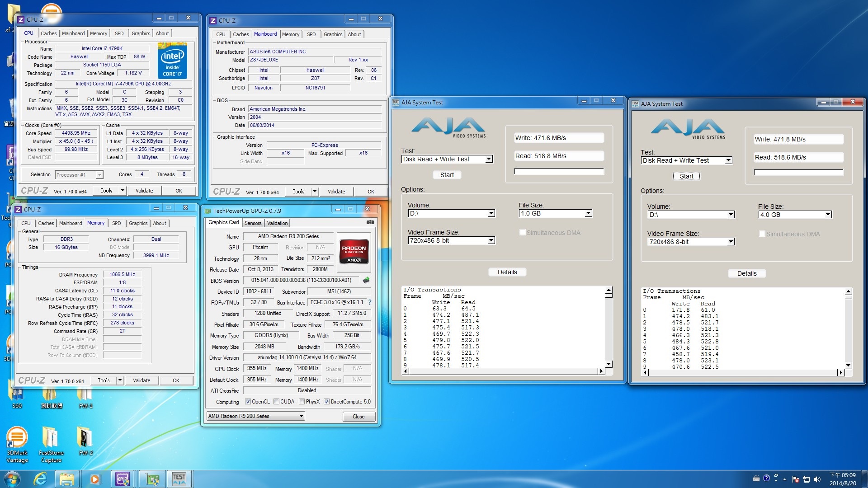The height and width of the screenshot is (488, 868).
Task: Open File Size dropdown showing 1.0 GB
Action: click(x=588, y=213)
